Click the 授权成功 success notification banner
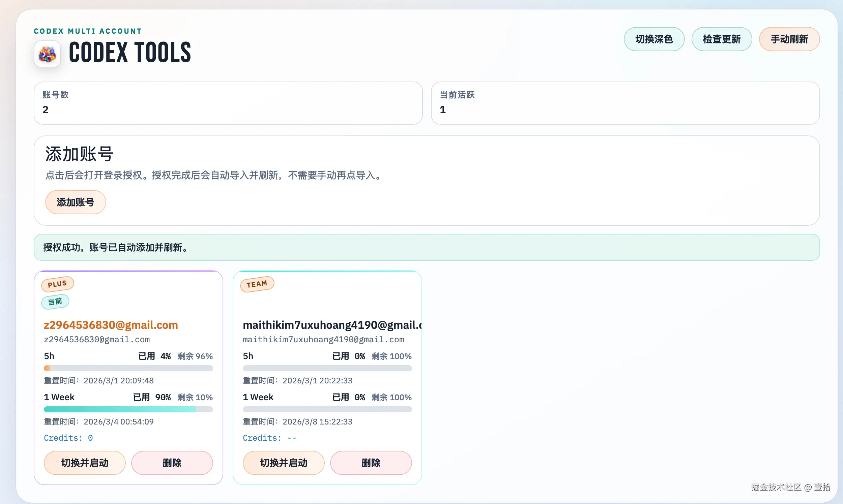This screenshot has height=504, width=843. point(426,247)
